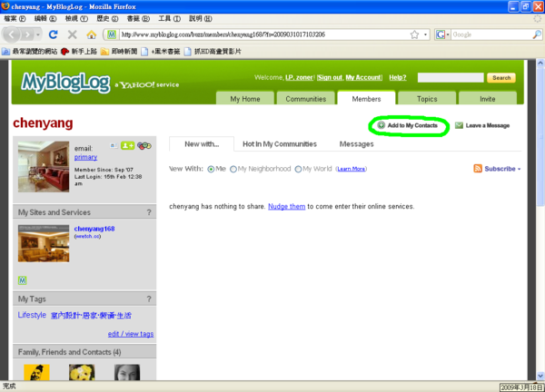545x392 pixels.
Task: Select the Hot In My Communities tab
Action: tap(280, 143)
